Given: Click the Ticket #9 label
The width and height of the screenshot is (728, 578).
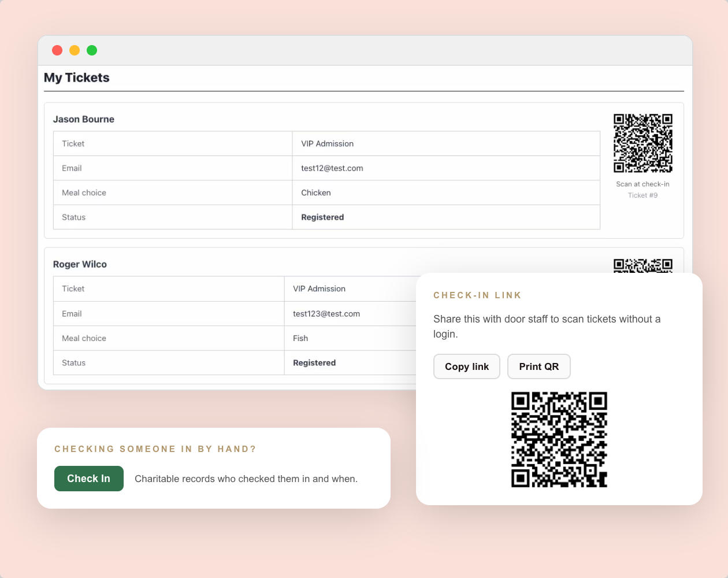Looking at the screenshot, I should (x=643, y=195).
